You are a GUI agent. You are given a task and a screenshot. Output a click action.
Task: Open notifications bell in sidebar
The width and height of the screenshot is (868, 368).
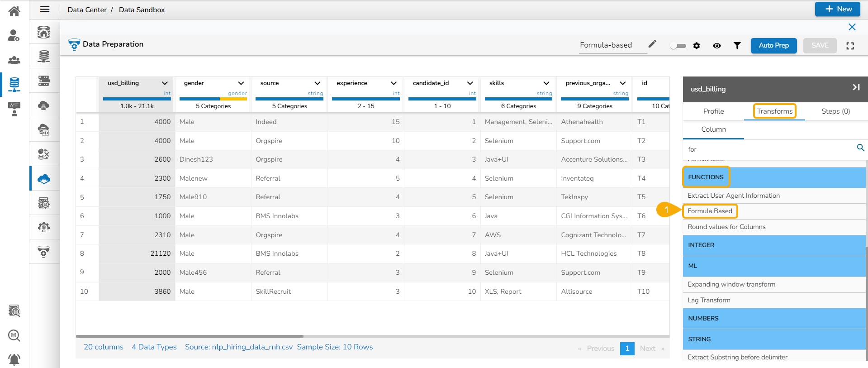tap(14, 359)
